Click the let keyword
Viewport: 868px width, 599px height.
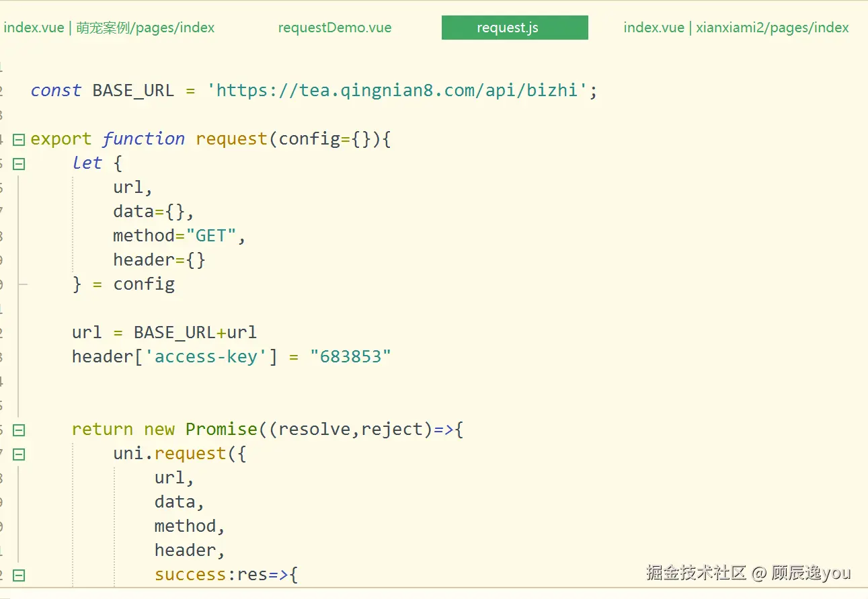pyautogui.click(x=87, y=163)
